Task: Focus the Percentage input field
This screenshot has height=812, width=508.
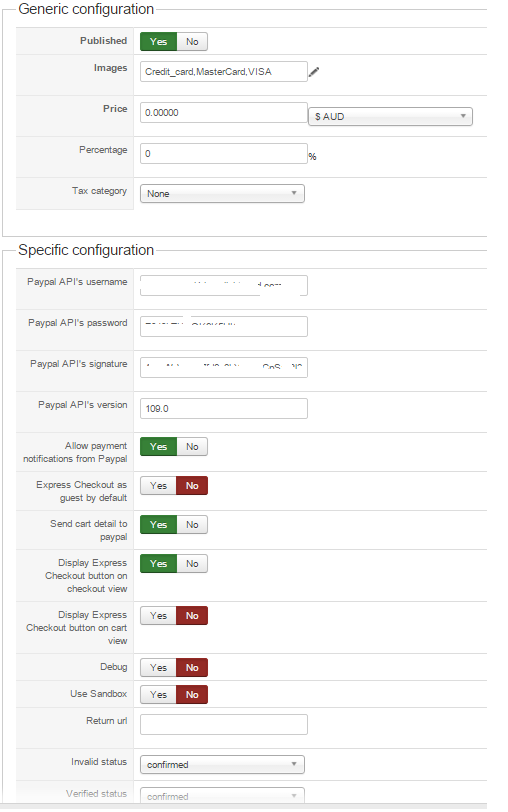Action: click(x=224, y=154)
